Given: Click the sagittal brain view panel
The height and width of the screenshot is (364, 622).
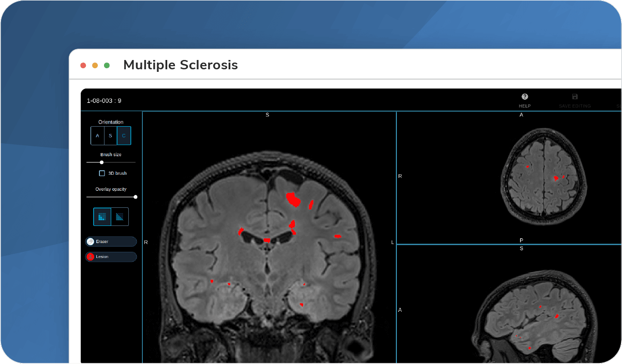Looking at the screenshot, I should pos(509,304).
